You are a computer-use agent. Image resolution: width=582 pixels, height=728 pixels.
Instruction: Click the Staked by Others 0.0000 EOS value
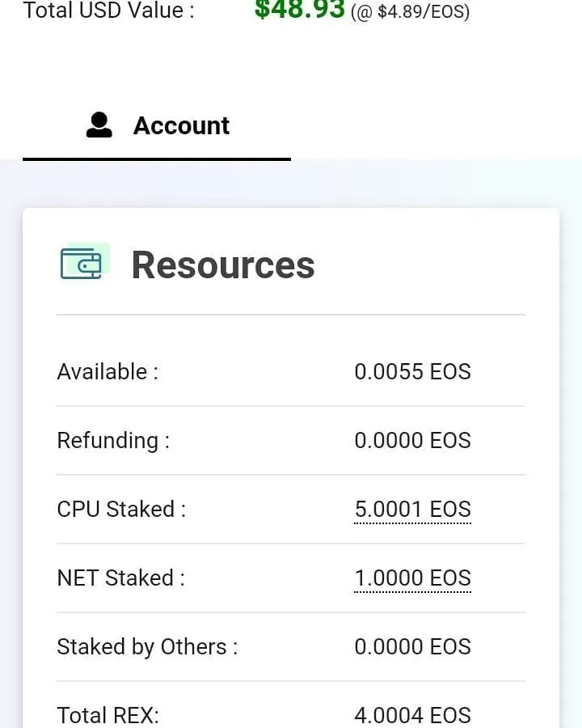tap(412, 647)
